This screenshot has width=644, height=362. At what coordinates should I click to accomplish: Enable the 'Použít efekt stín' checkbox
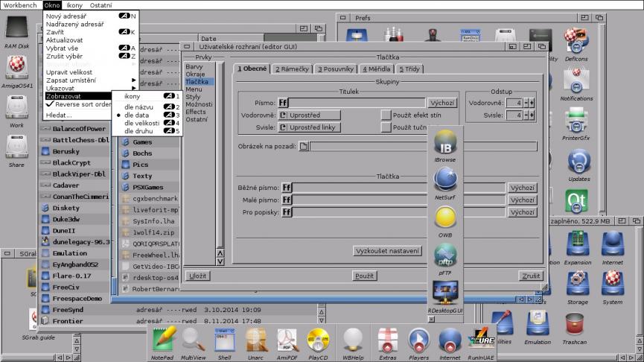coord(386,115)
